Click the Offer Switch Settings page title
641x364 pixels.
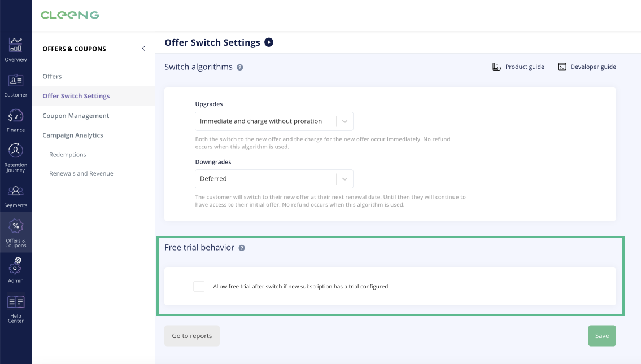pos(212,42)
